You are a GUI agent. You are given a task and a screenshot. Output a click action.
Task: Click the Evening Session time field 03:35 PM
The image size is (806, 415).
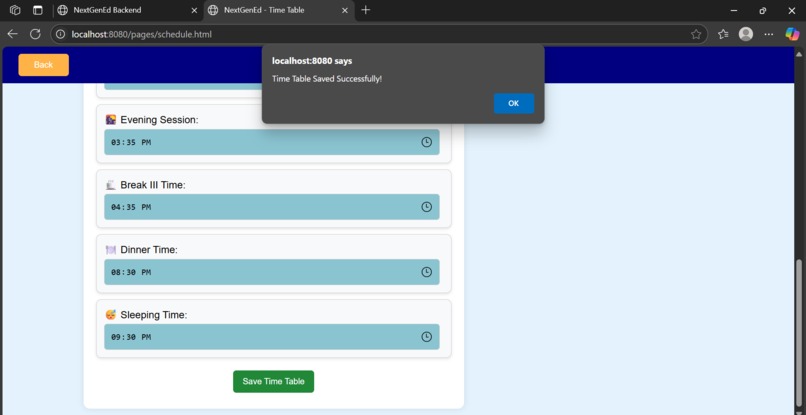[271, 142]
